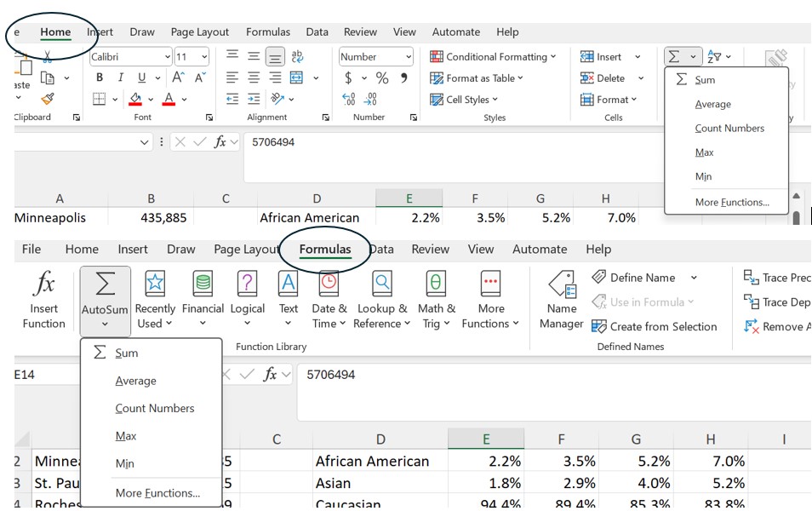Open Financial functions list
The height and width of the screenshot is (511, 812).
pos(203,300)
